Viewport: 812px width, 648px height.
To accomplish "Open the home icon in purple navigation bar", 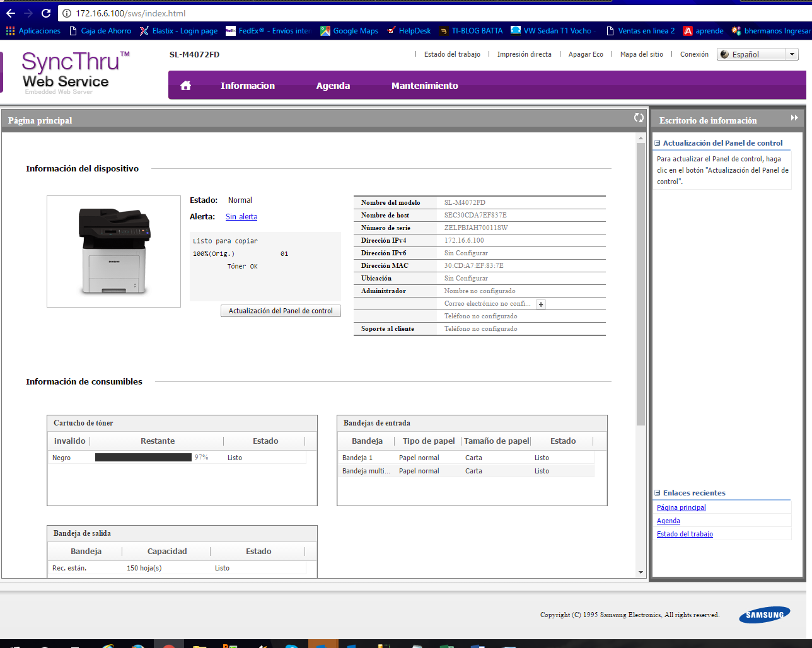I will point(185,86).
